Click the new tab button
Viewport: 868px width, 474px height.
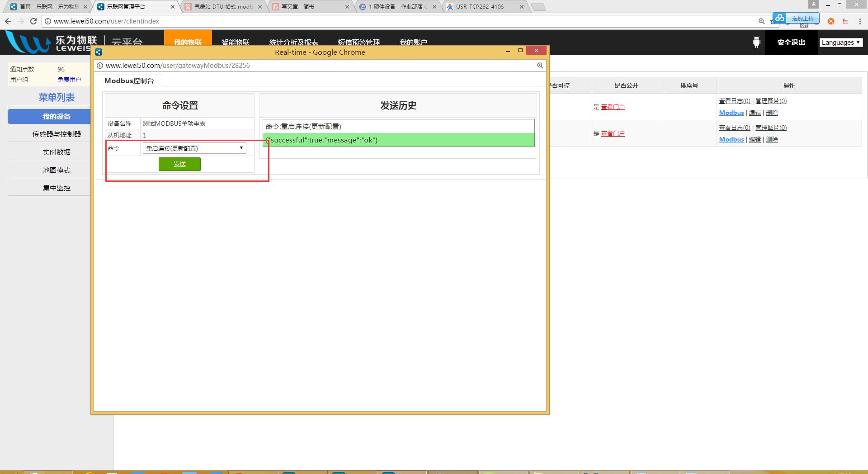pos(538,7)
